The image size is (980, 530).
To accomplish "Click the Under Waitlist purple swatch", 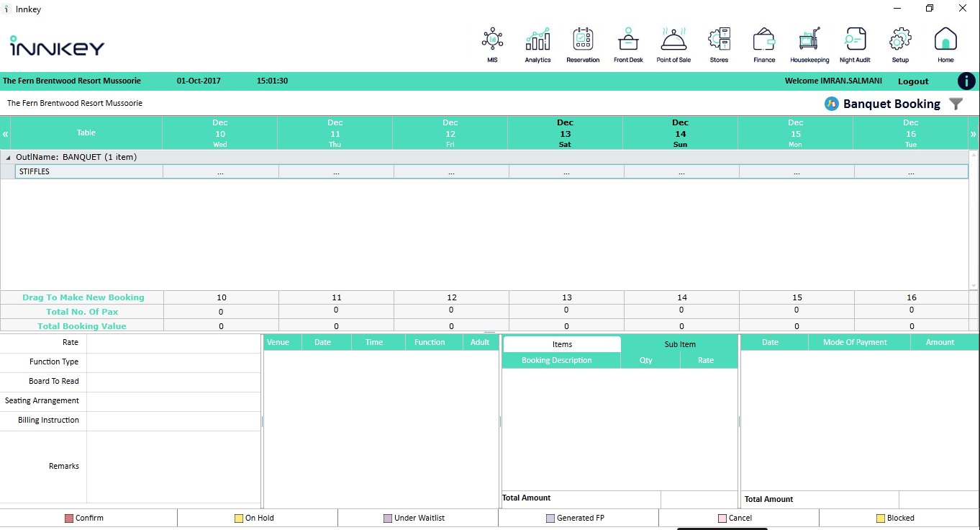I will click(x=388, y=518).
